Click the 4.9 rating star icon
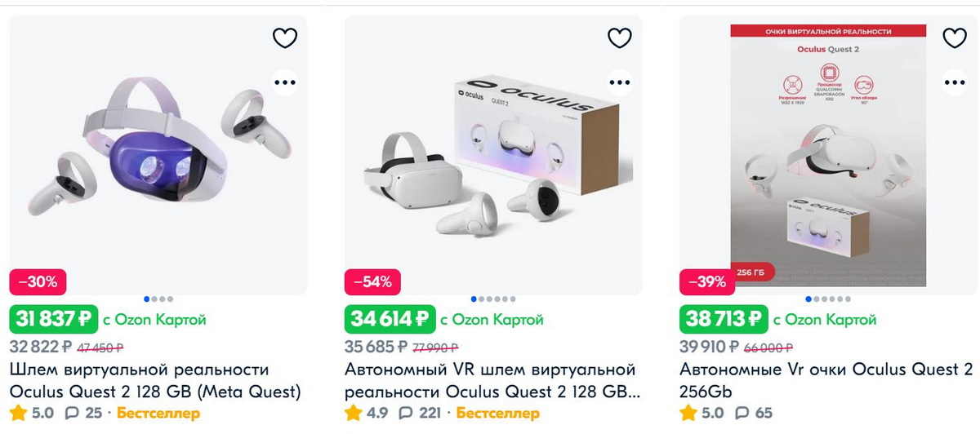The height and width of the screenshot is (434, 980). point(354,413)
